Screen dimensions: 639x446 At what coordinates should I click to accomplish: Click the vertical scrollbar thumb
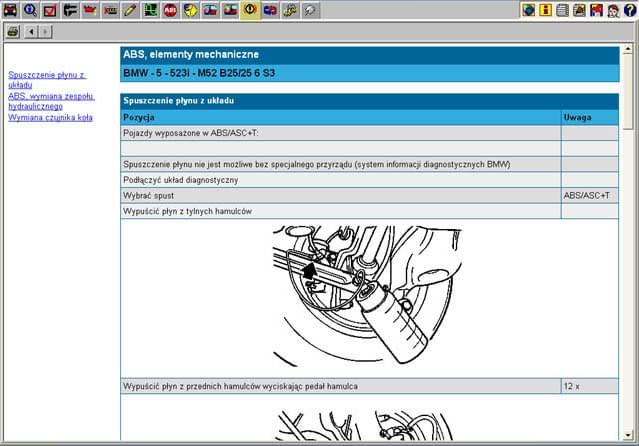pyautogui.click(x=628, y=92)
